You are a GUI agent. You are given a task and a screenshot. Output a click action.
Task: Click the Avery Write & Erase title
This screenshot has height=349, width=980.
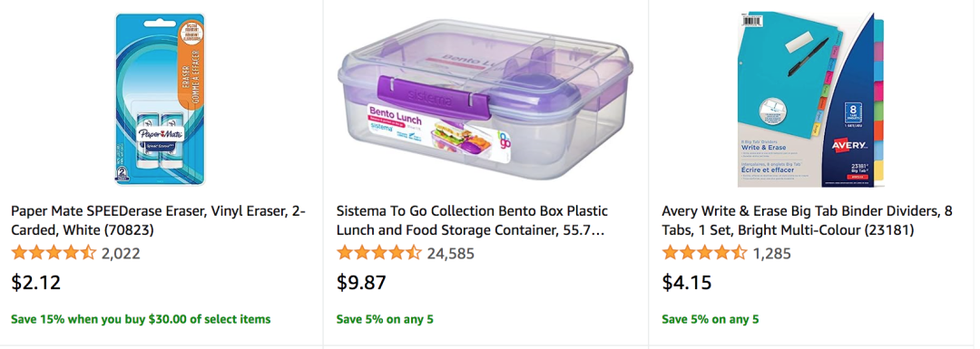808,220
